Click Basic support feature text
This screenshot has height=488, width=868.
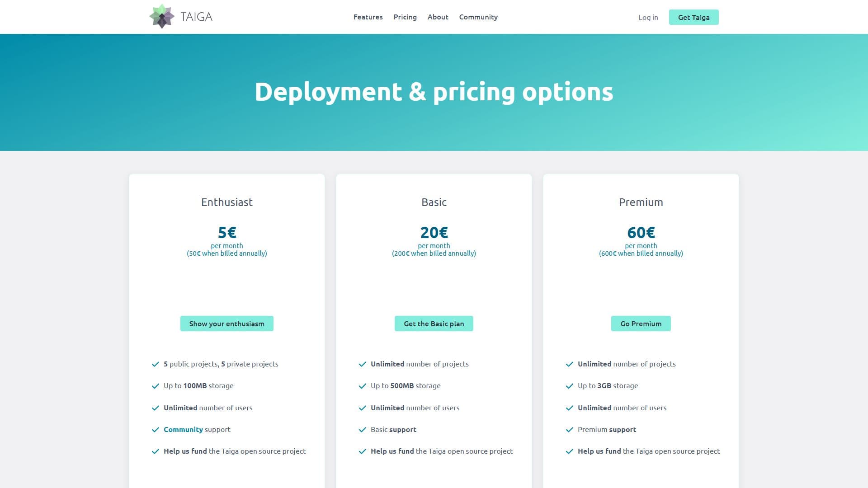click(x=393, y=430)
